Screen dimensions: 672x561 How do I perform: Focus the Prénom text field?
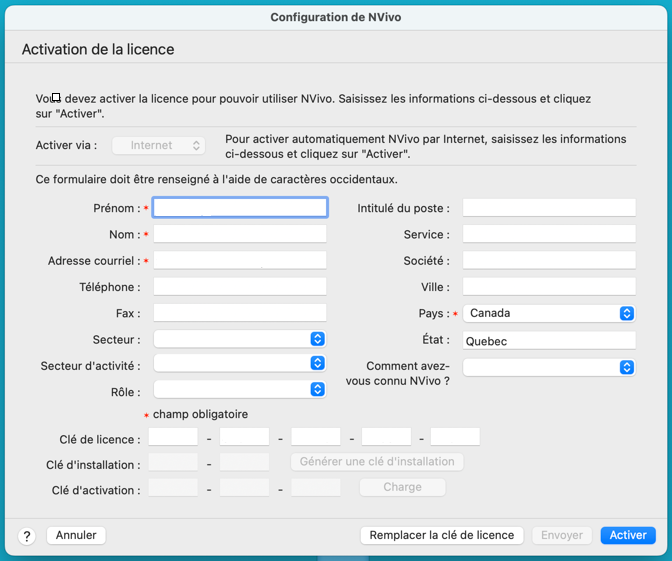(240, 208)
